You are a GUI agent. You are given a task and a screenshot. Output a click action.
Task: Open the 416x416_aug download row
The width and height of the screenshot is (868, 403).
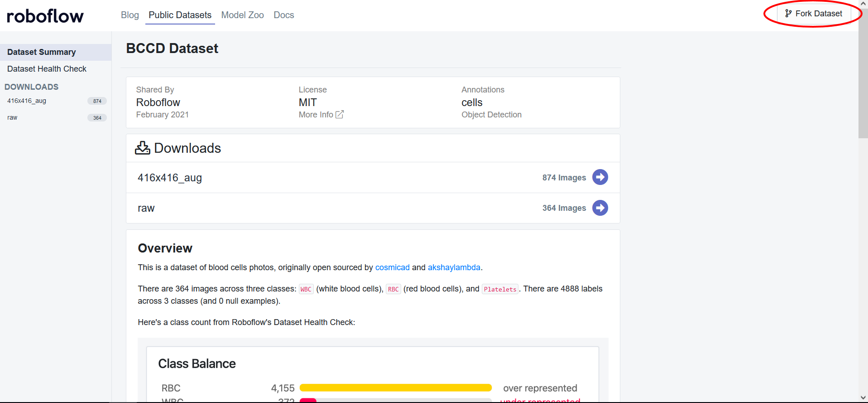pyautogui.click(x=373, y=178)
